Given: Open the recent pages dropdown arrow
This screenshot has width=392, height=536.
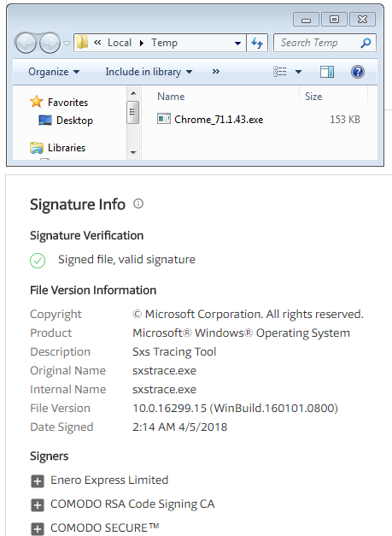Looking at the screenshot, I should 67,44.
